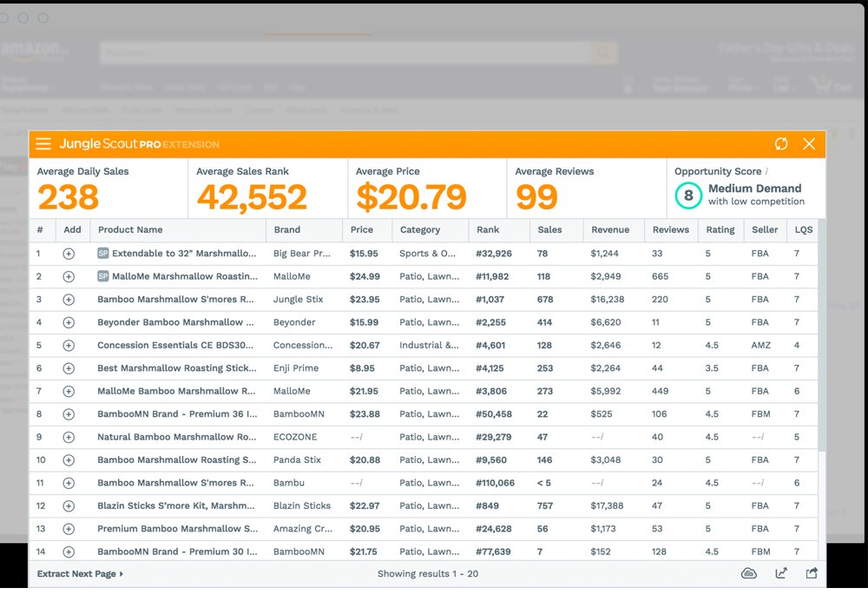The width and height of the screenshot is (868, 608).
Task: Click the AMZ seller cell
Action: coord(760,346)
